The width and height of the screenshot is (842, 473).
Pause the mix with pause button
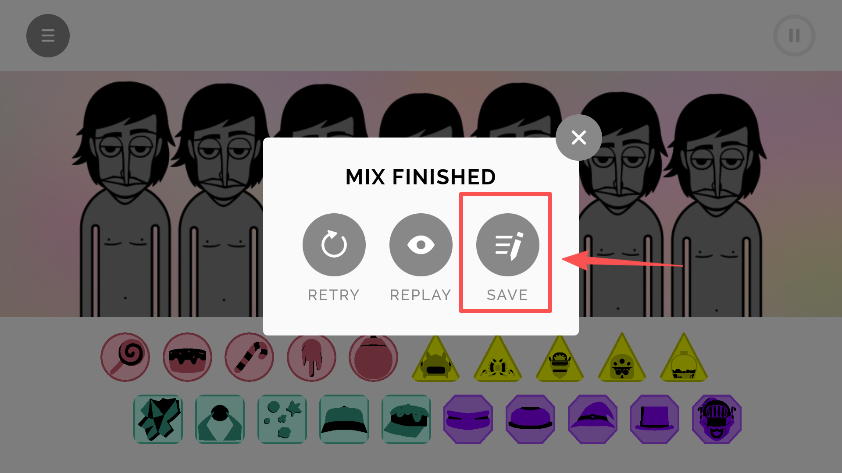click(x=794, y=35)
